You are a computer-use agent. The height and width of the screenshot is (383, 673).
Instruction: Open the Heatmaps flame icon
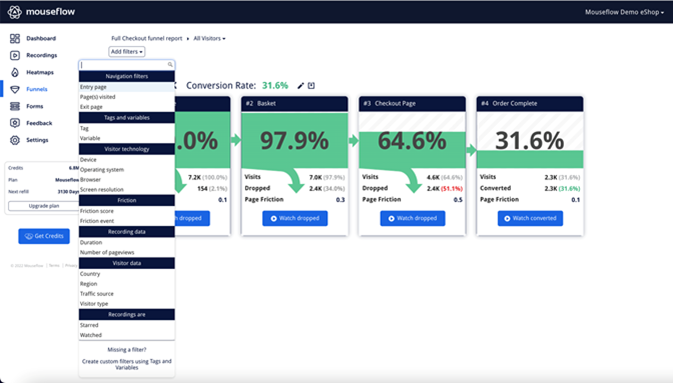15,72
